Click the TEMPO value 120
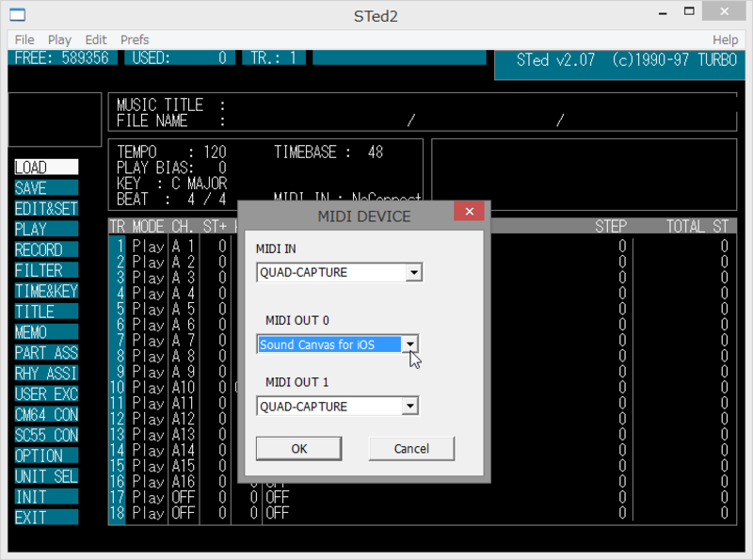This screenshot has height=560, width=753. 215,152
